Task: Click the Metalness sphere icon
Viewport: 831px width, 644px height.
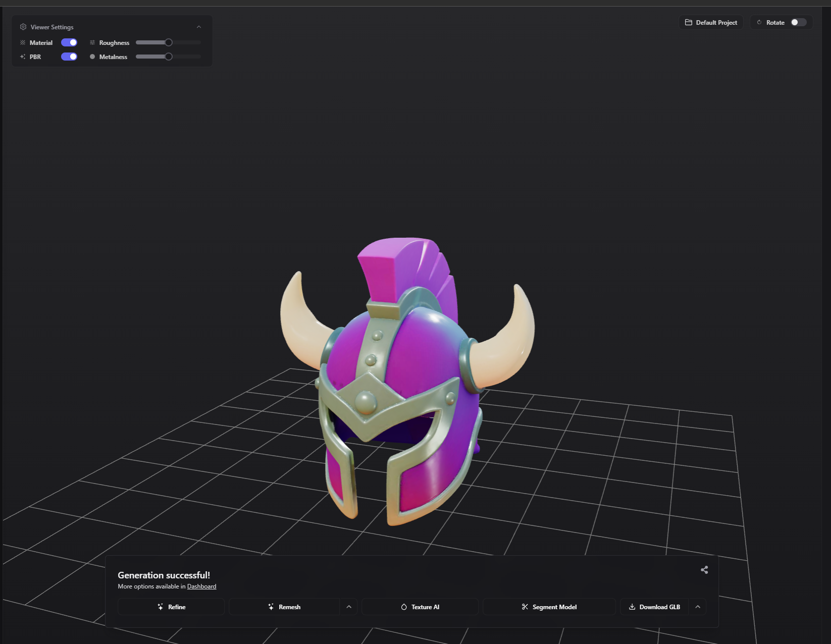Action: point(92,57)
